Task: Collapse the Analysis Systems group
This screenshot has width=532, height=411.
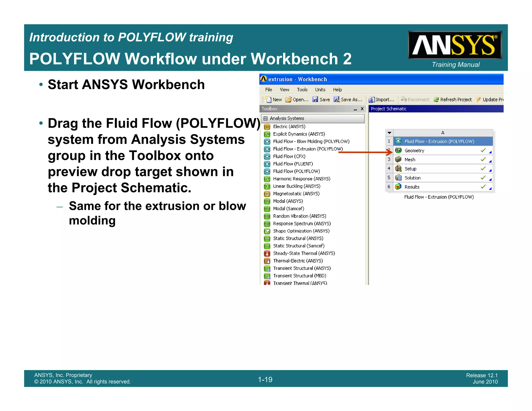Action: tap(265, 118)
